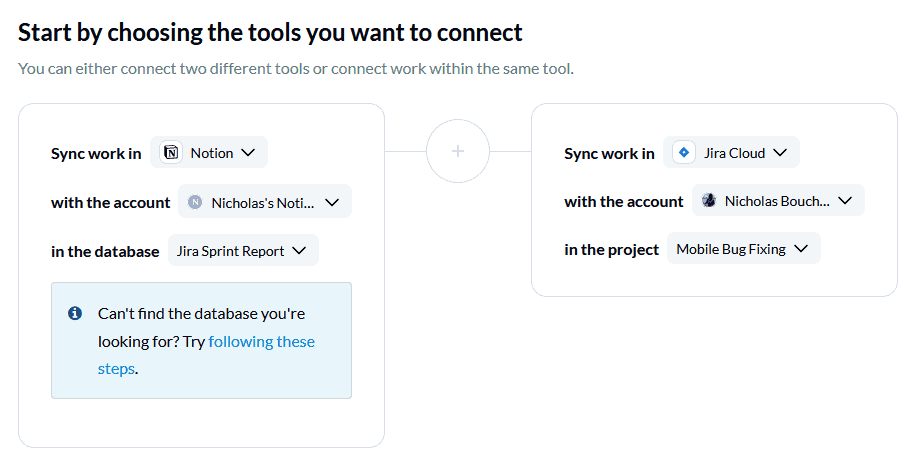Click the blue info icon
Image resolution: width=912 pixels, height=465 pixels.
tap(75, 313)
